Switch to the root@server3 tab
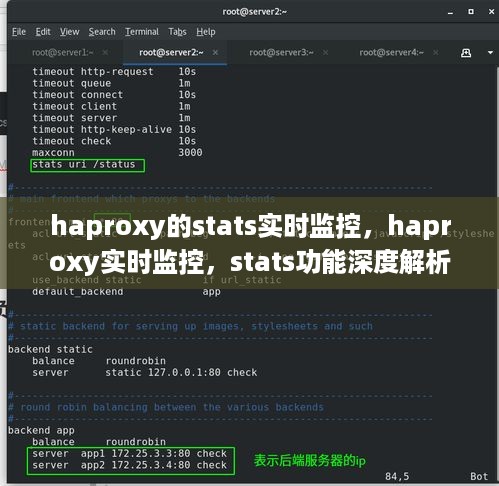499x486 pixels. pos(281,52)
